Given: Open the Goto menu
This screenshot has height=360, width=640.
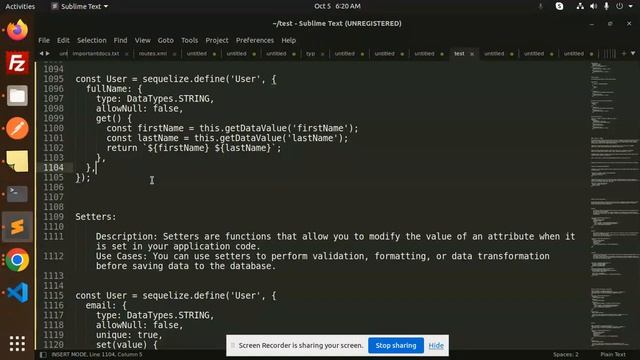Looking at the screenshot, I should point(166,40).
